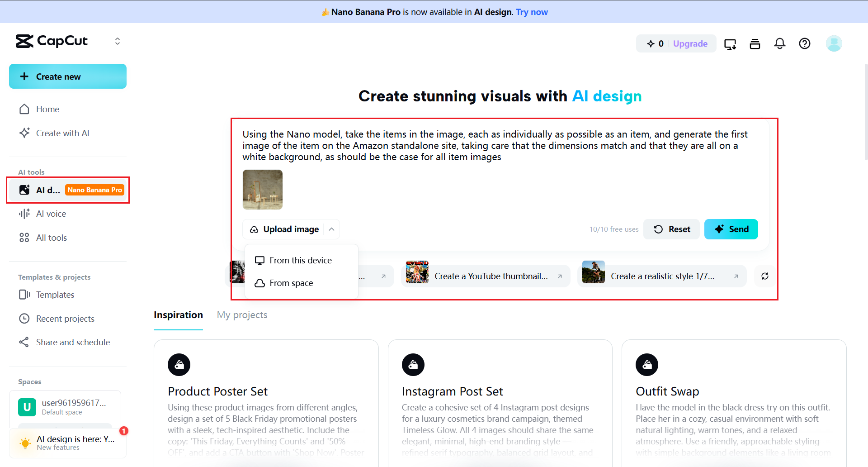Click the Try now link in banner
The height and width of the screenshot is (467, 868).
pyautogui.click(x=532, y=12)
